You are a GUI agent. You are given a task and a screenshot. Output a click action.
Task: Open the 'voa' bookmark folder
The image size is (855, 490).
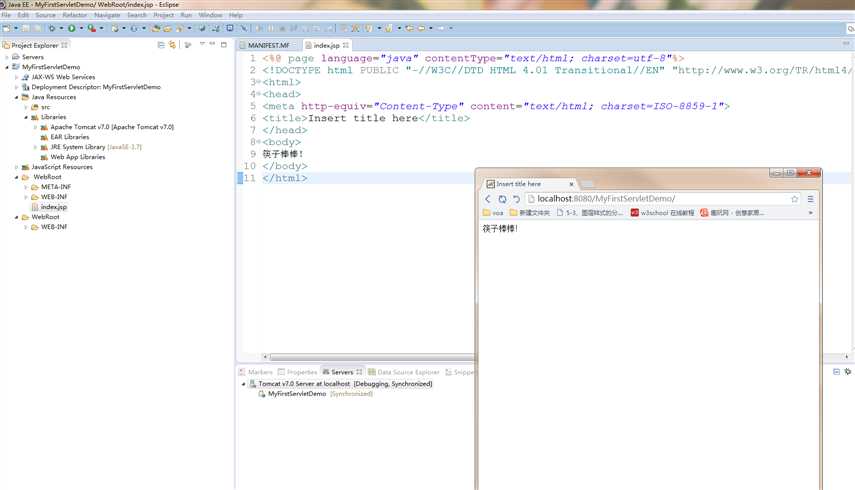point(493,213)
